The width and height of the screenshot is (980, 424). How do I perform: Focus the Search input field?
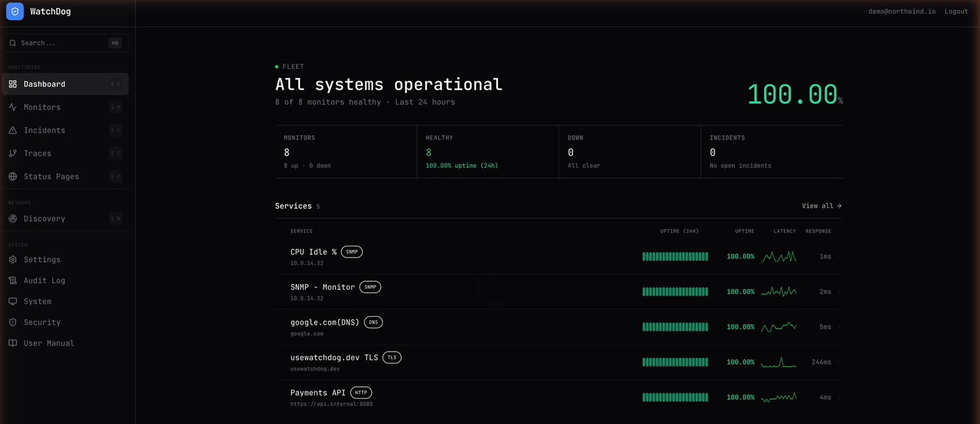point(66,43)
